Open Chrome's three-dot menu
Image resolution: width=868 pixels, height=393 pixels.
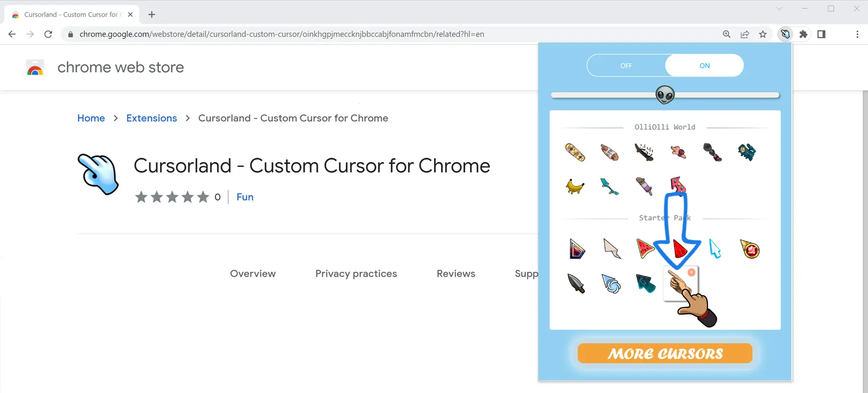(857, 34)
